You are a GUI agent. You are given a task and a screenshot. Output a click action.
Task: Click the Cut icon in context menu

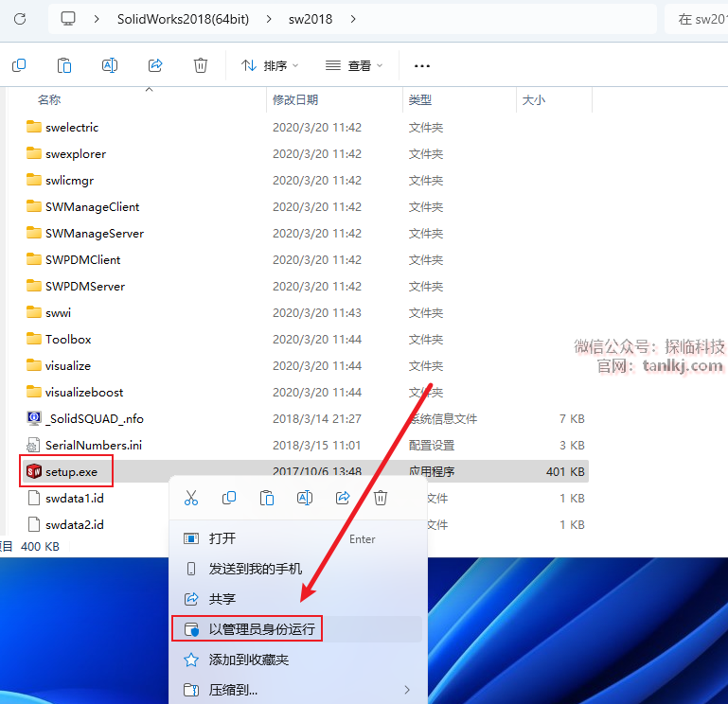191,498
